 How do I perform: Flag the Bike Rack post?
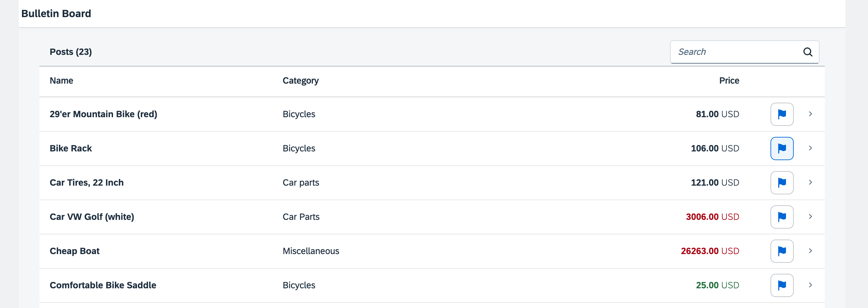(x=782, y=148)
